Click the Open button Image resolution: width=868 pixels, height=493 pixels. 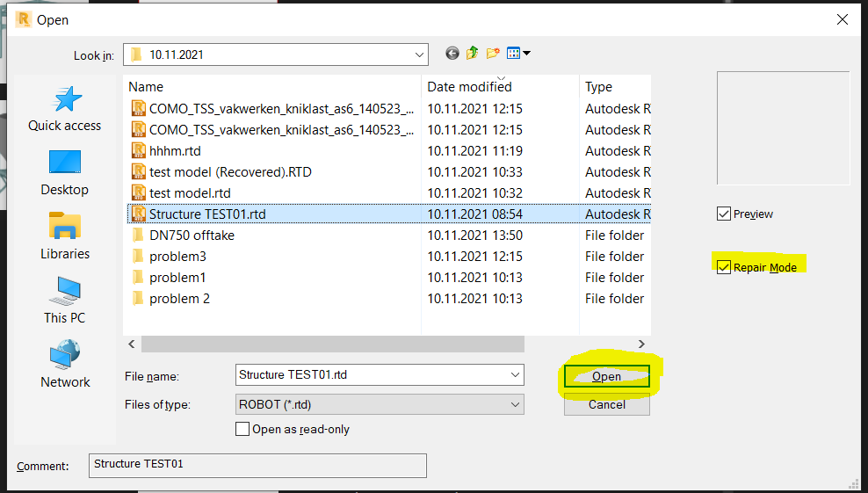tap(607, 376)
